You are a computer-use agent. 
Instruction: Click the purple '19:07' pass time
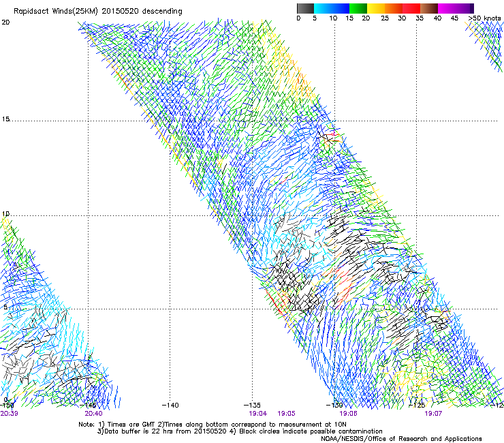pyautogui.click(x=433, y=414)
